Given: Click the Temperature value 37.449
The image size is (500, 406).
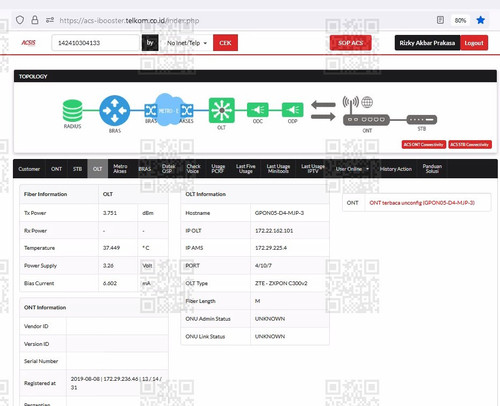Looking at the screenshot, I should pos(111,248).
